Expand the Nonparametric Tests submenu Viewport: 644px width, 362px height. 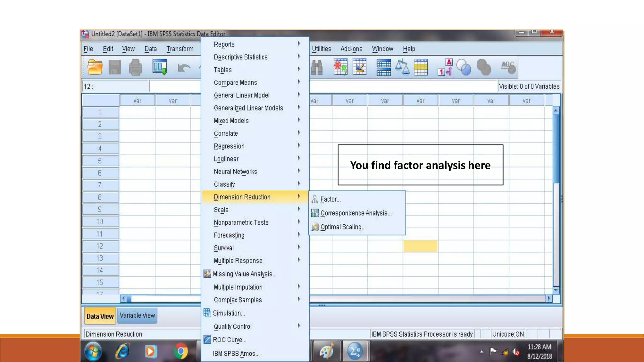[x=255, y=222]
